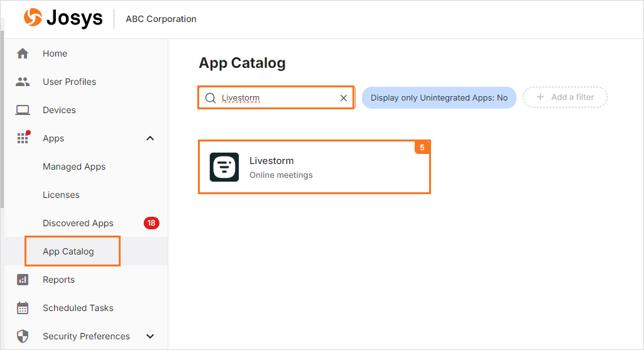Viewport: 644px width, 350px height.
Task: Click the sidebar scrollbar
Action: coord(2,119)
